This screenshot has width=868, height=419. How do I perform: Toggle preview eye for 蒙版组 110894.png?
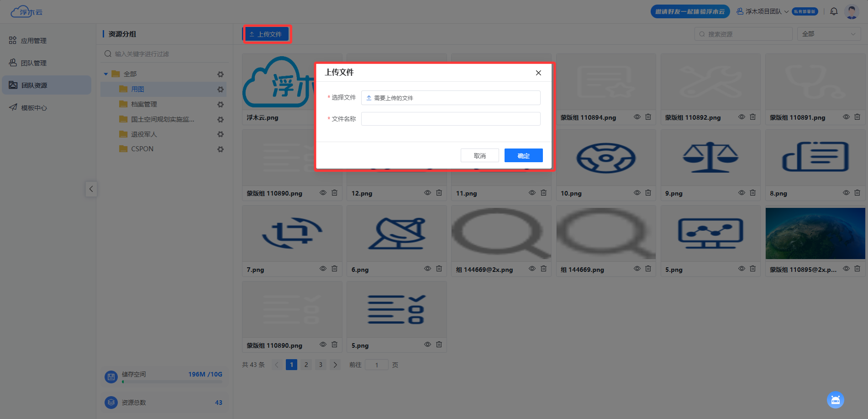637,117
